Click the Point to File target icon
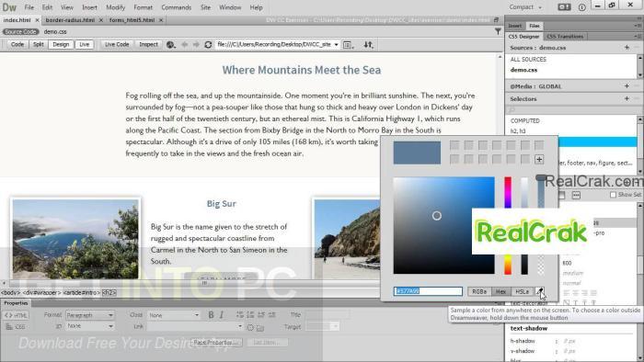This screenshot has width=644, height=362. point(250,327)
